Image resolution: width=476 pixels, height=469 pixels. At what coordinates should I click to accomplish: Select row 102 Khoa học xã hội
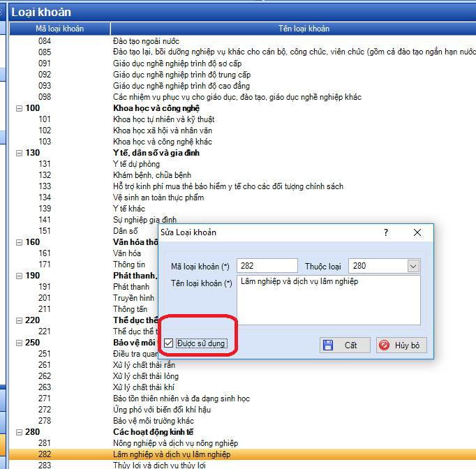[243, 131]
